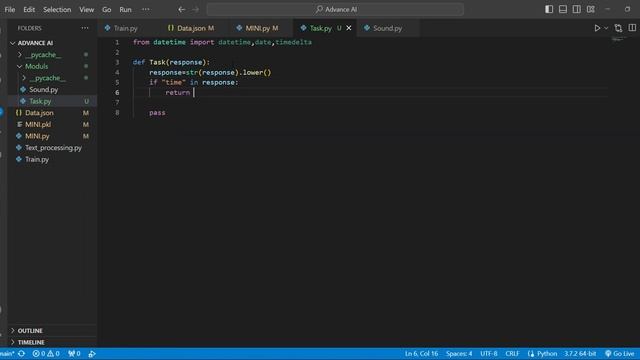Open Train.py from the explorer
The height and width of the screenshot is (360, 640).
(x=37, y=159)
